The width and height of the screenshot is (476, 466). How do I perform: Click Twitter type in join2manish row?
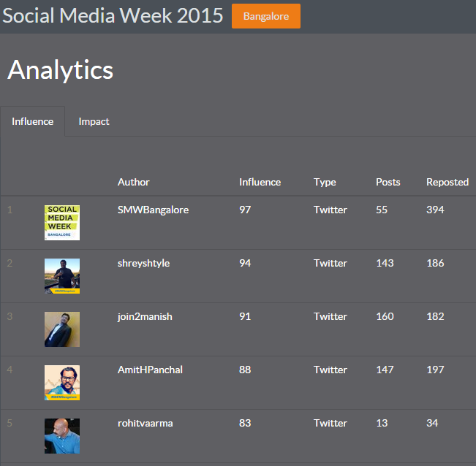point(330,316)
